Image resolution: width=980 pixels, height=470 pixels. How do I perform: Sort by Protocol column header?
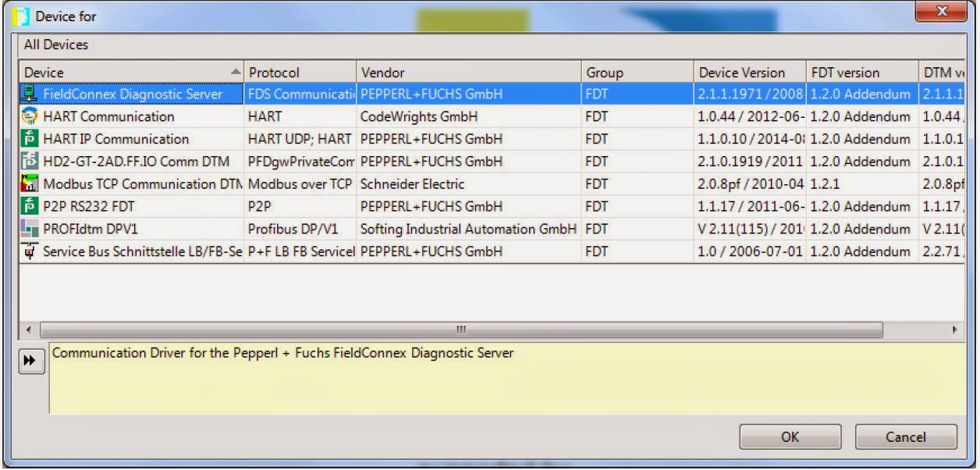coord(300,73)
